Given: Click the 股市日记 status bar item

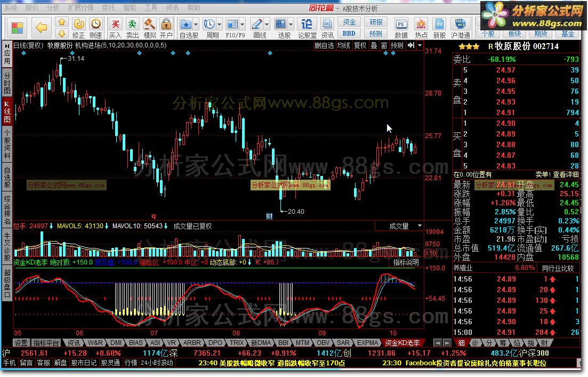Looking at the screenshot, I should coord(84,363).
